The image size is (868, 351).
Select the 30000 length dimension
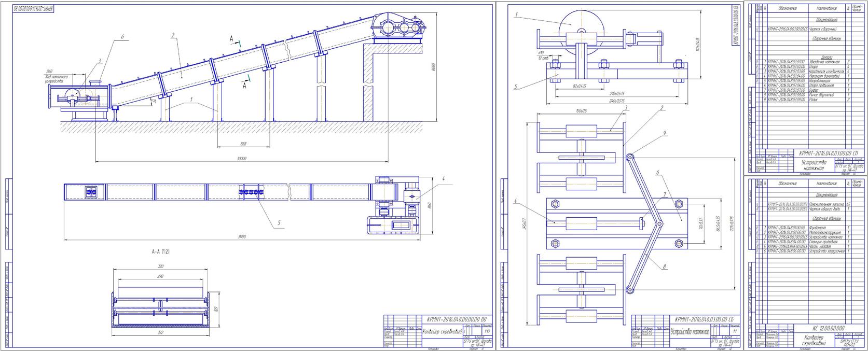point(241,158)
